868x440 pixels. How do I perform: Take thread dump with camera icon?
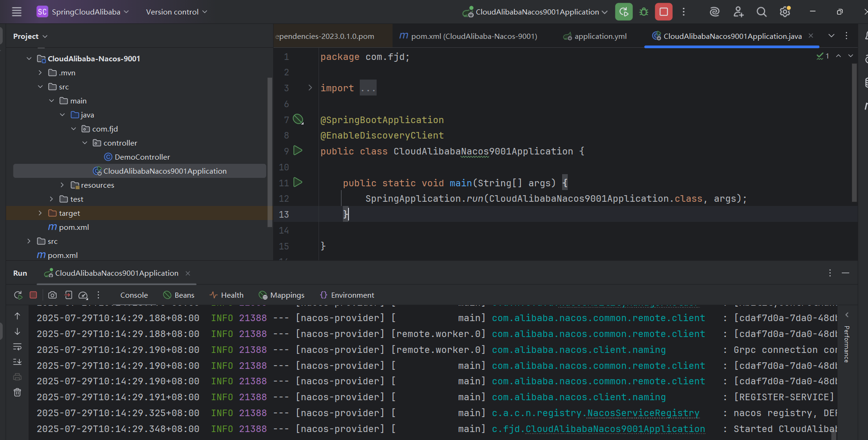[52, 295]
